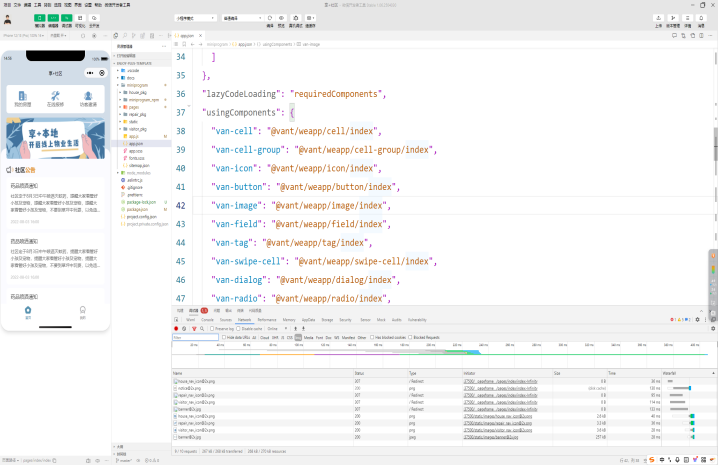Open the mini program mode dropdown

pos(195,18)
